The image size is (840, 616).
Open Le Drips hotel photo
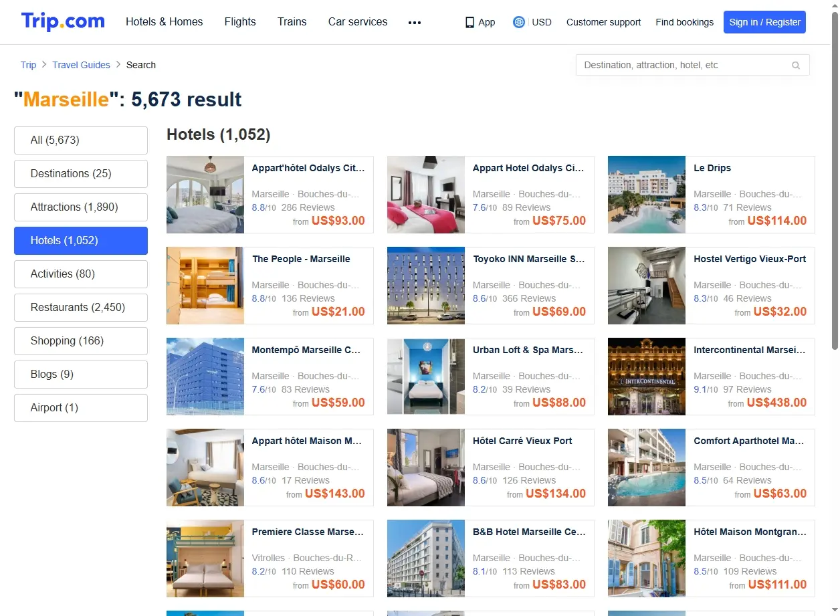click(647, 195)
